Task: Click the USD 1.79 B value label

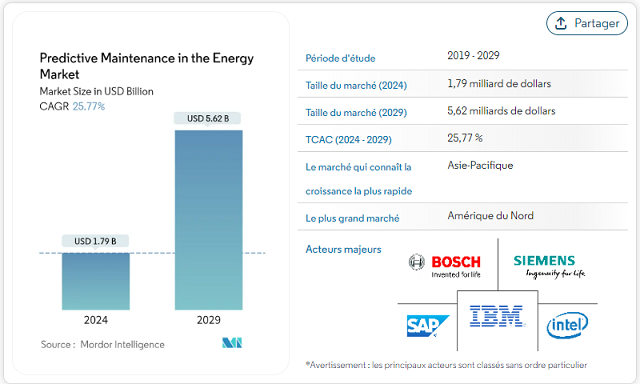Action: (x=95, y=241)
